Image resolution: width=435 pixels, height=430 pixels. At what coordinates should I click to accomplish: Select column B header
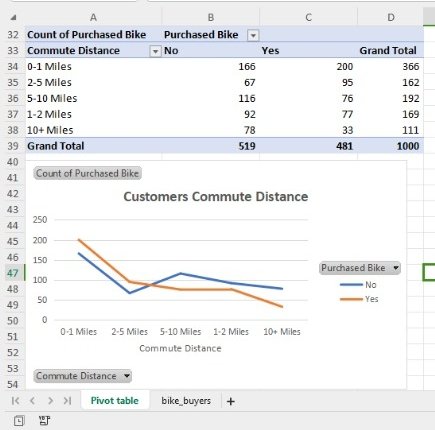(x=211, y=17)
